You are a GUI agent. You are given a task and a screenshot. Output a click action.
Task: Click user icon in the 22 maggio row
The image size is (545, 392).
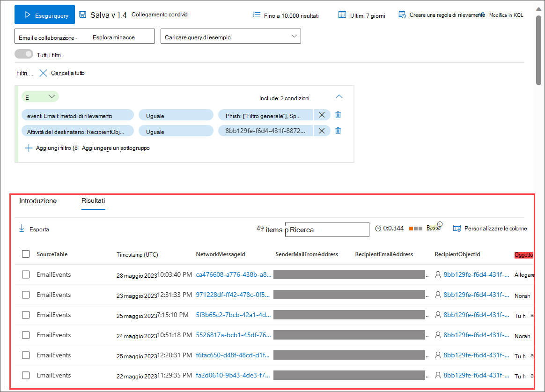(438, 375)
